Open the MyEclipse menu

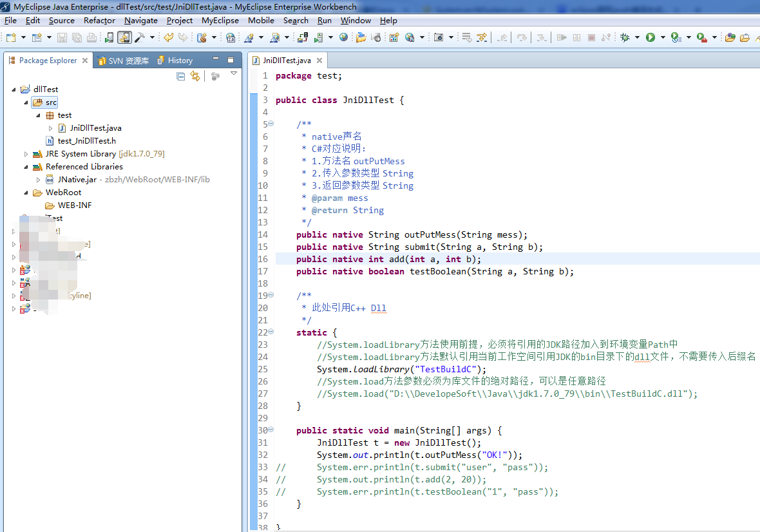point(220,21)
